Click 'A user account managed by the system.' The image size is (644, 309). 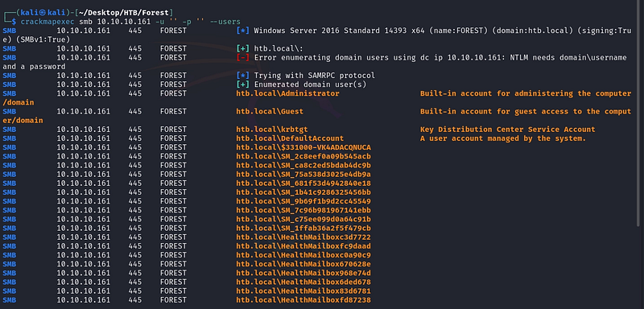pyautogui.click(x=503, y=138)
